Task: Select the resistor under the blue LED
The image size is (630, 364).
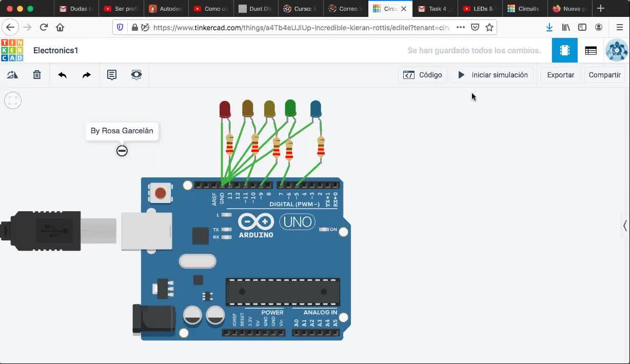Action: (x=321, y=147)
